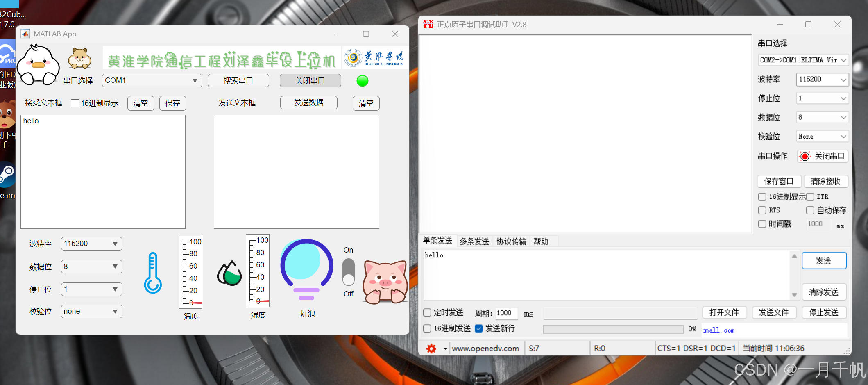Expand dropdown arrow beside gear icon

point(445,349)
